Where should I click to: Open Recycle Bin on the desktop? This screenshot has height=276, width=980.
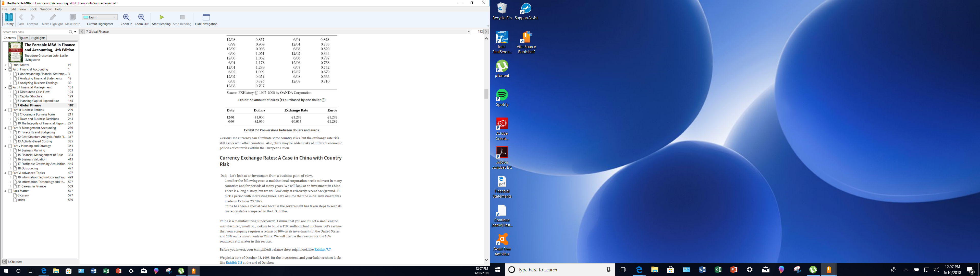coord(502,11)
